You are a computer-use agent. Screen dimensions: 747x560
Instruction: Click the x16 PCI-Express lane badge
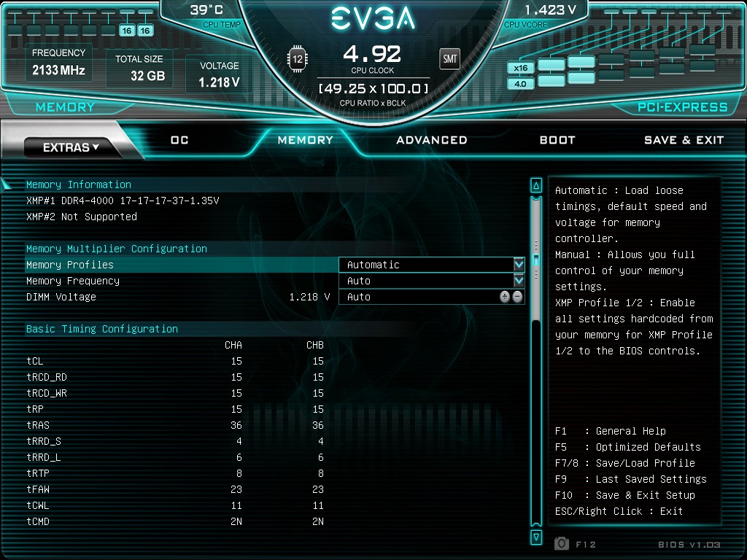[x=520, y=68]
